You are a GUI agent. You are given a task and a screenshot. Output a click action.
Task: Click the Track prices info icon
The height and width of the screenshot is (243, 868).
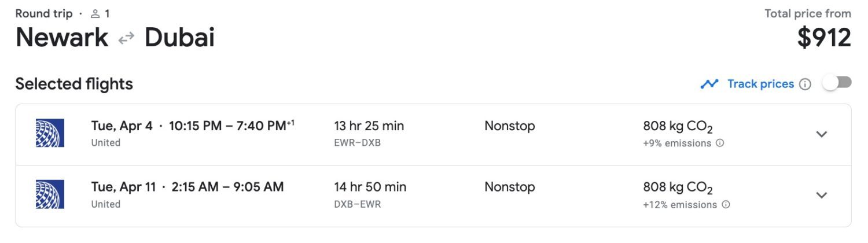point(805,84)
